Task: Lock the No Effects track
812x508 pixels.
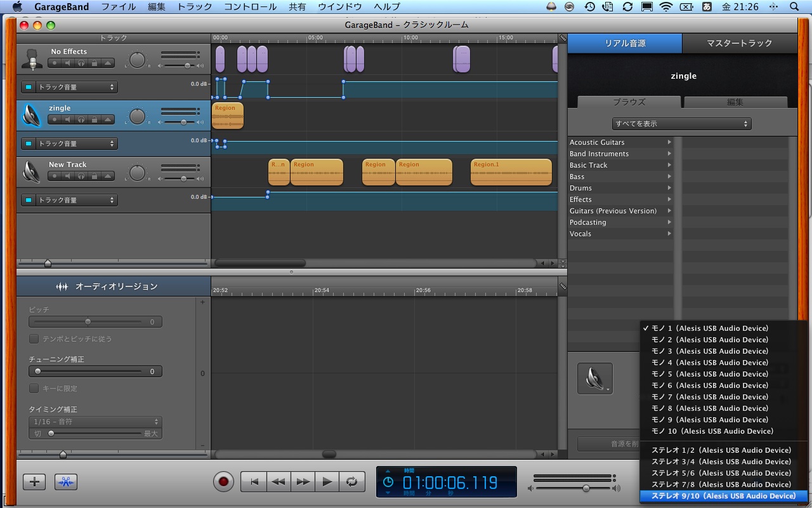Action: (95, 63)
